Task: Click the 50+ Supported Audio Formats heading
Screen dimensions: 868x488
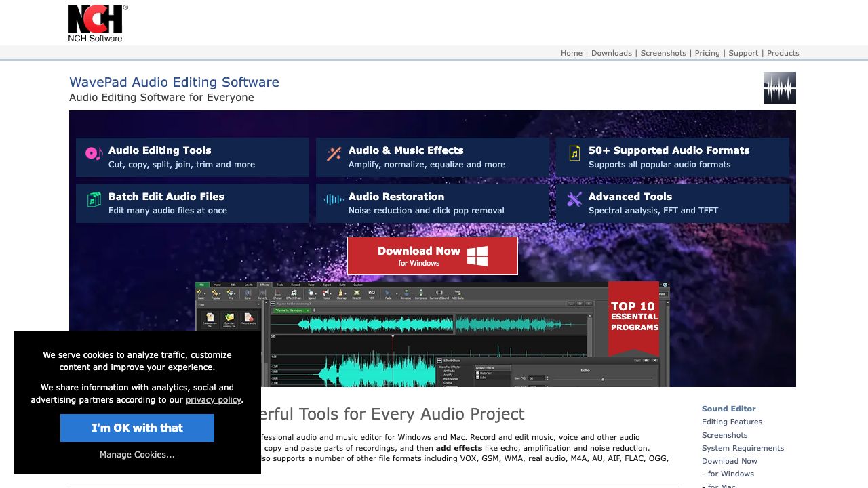Action: [x=669, y=150]
